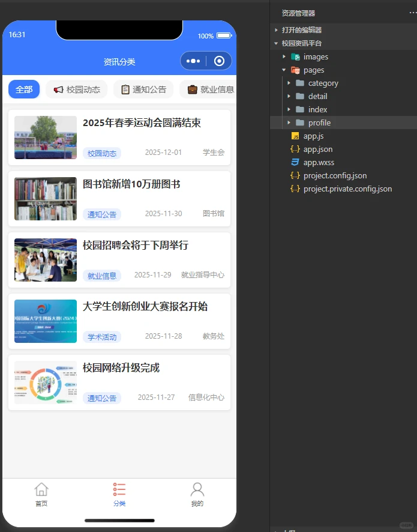This screenshot has width=417, height=532.
Task: Click the app.js file name
Action: click(314, 136)
